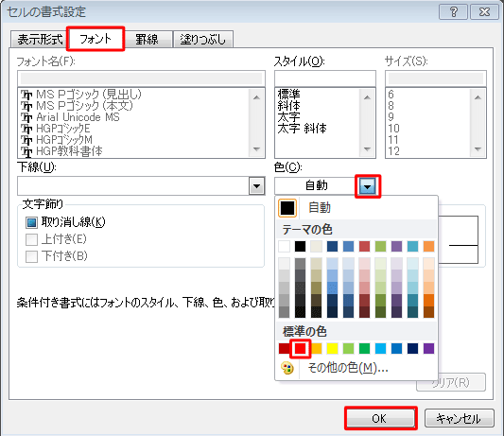Pick the standard orange color swatch
Screen dimensions: 504x436
316,349
